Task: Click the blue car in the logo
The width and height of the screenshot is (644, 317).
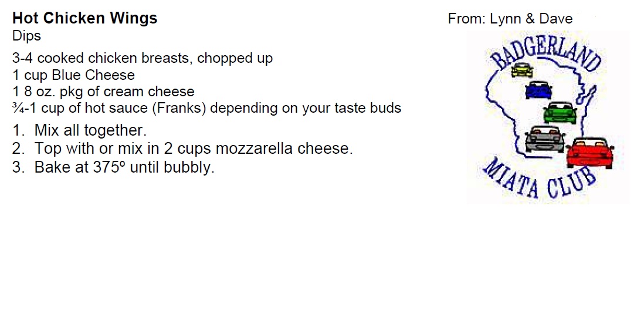Action: [x=538, y=90]
